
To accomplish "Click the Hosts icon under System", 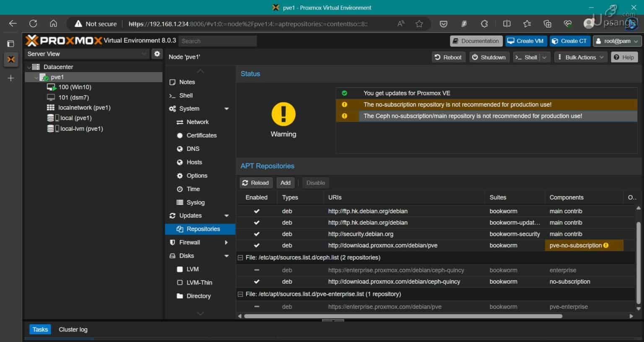I will [x=180, y=162].
